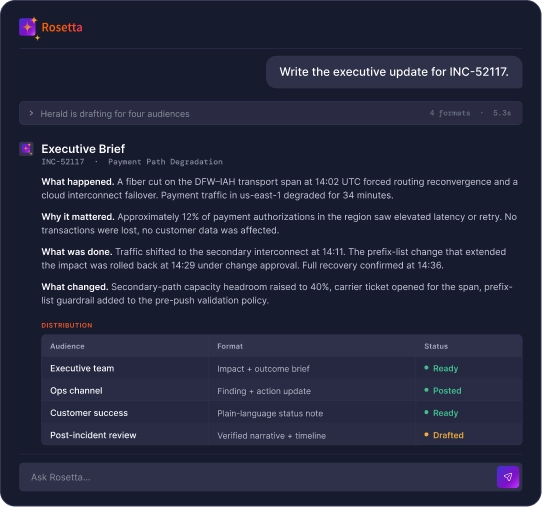Click the Rosetta app title text
Viewport: 542px width, 507px height.
point(62,27)
